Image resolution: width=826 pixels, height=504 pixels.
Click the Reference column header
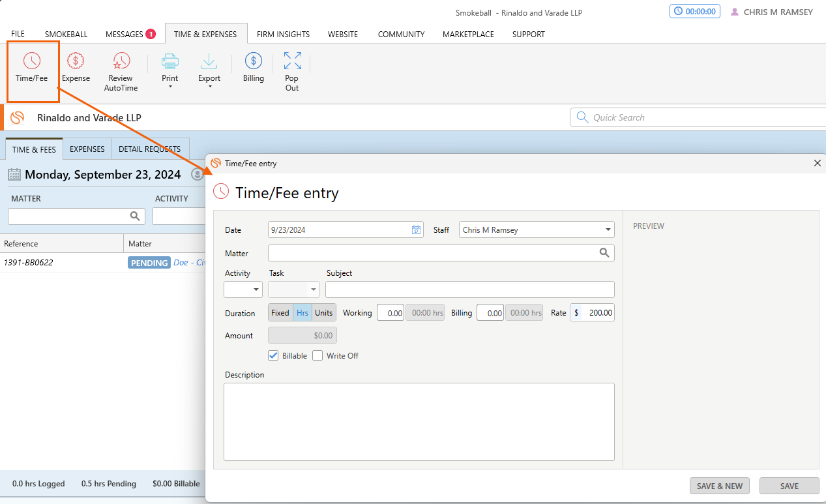pyautogui.click(x=61, y=244)
